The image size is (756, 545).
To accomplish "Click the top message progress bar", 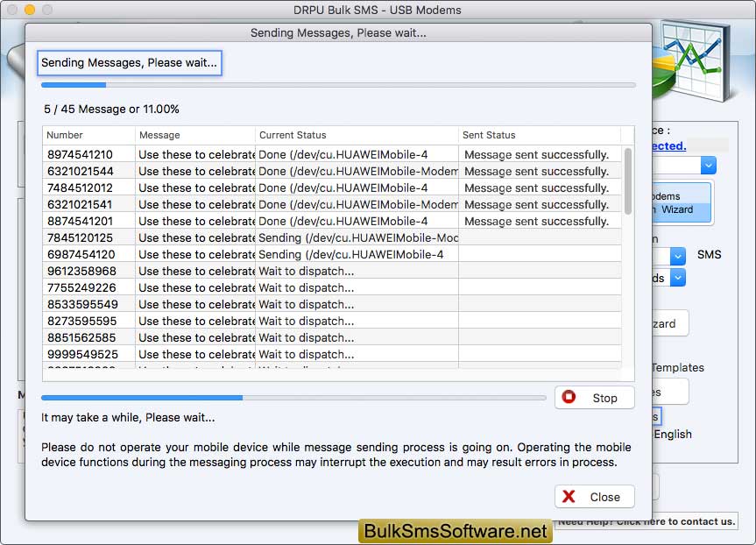I will (x=338, y=85).
